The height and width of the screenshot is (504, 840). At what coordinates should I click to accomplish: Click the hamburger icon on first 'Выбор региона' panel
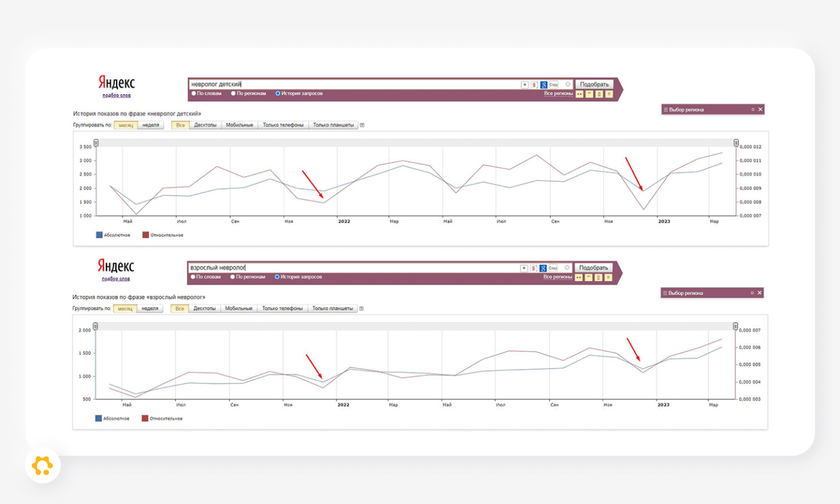[666, 110]
